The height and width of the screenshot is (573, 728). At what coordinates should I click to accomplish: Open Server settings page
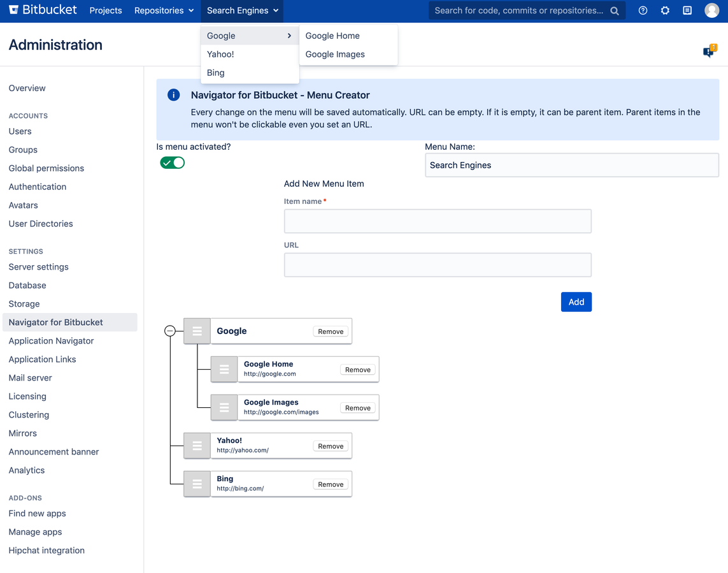pyautogui.click(x=39, y=267)
